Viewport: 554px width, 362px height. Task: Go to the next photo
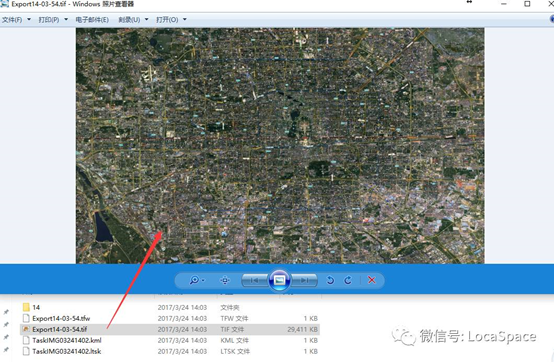point(304,280)
